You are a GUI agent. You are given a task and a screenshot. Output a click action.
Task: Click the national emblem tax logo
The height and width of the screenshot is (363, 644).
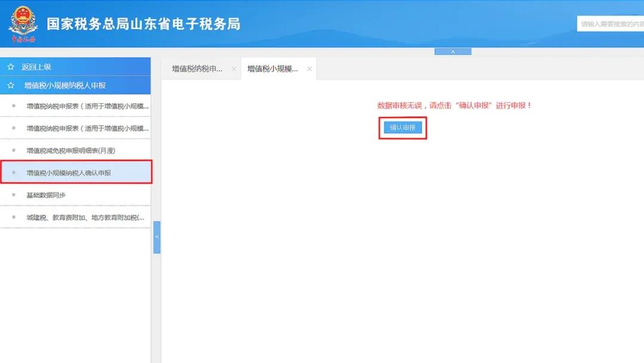pyautogui.click(x=23, y=24)
